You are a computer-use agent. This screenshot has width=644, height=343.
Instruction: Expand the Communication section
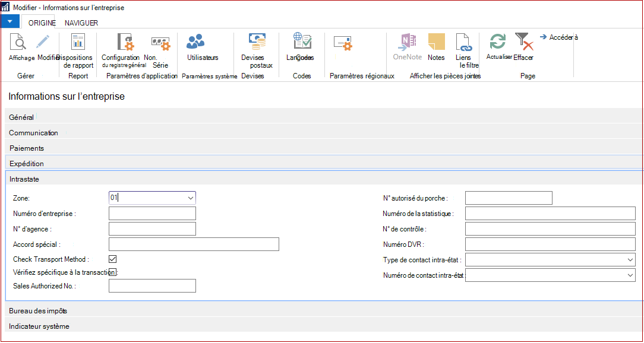pos(324,132)
